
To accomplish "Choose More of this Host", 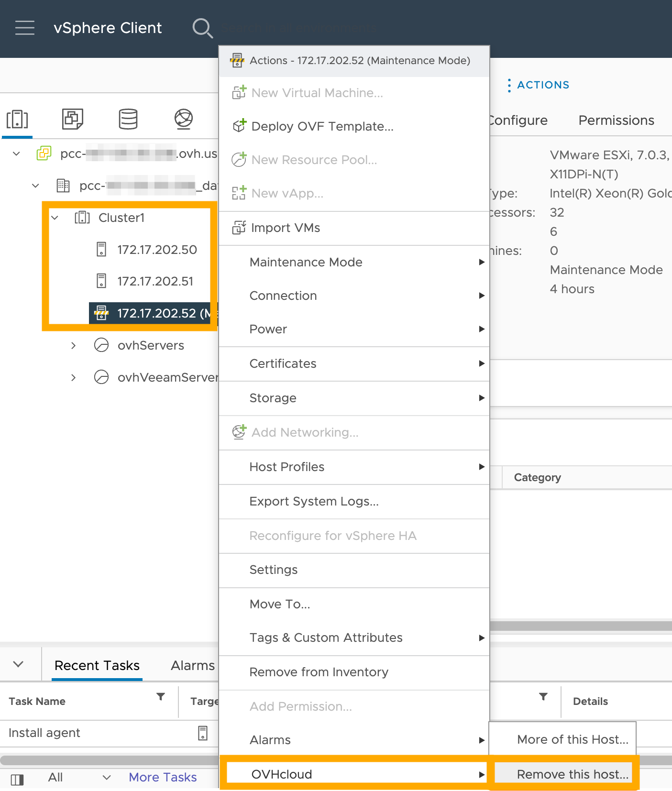I will 563,739.
